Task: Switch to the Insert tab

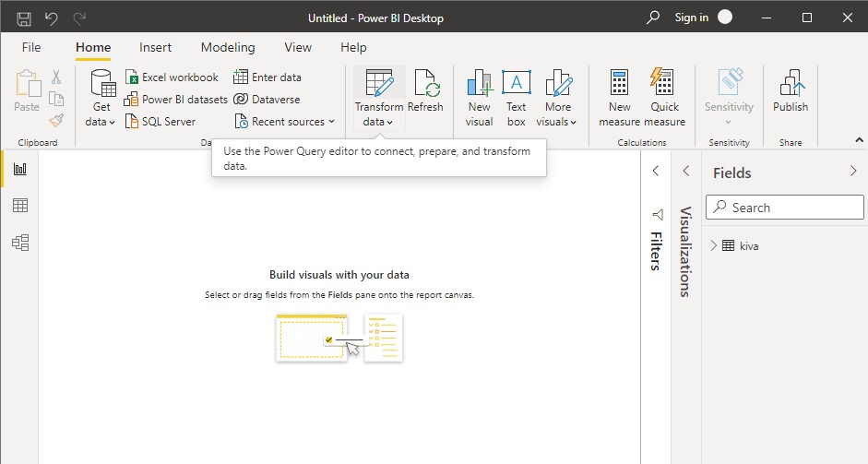Action: tap(155, 48)
